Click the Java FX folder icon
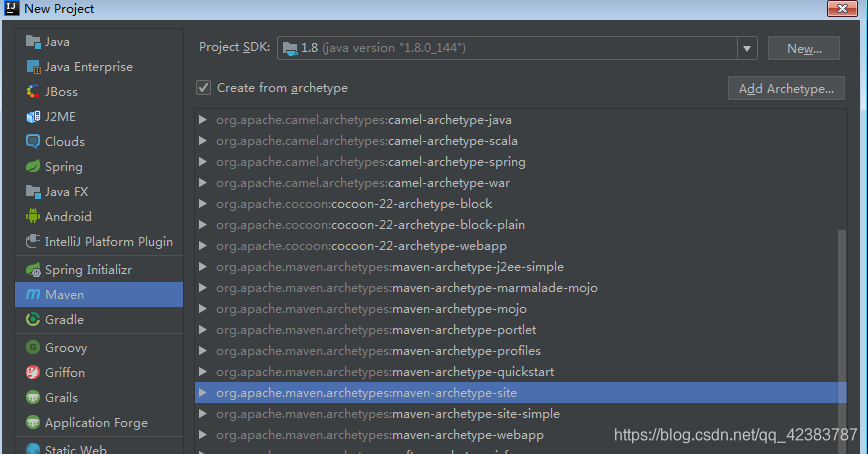The image size is (868, 454). 33,192
